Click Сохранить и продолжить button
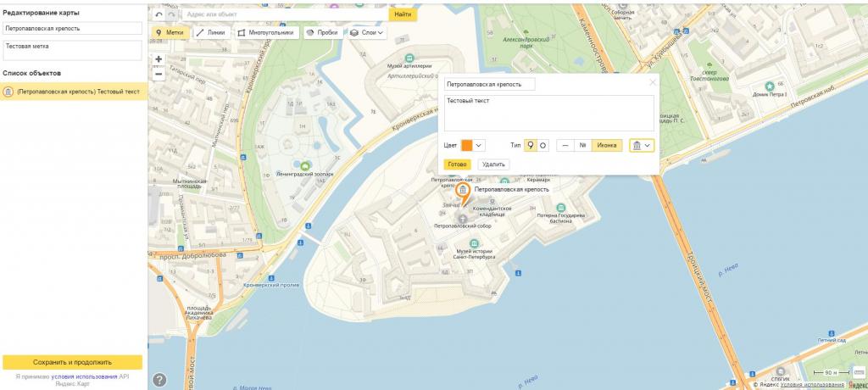 click(x=72, y=362)
